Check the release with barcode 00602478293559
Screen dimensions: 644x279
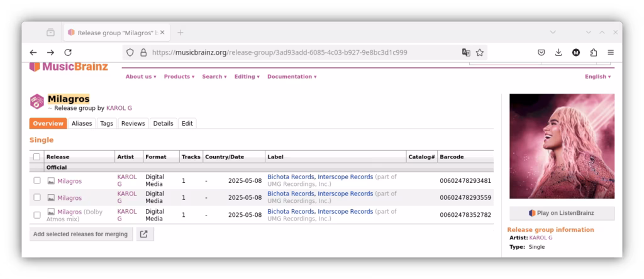click(x=37, y=197)
